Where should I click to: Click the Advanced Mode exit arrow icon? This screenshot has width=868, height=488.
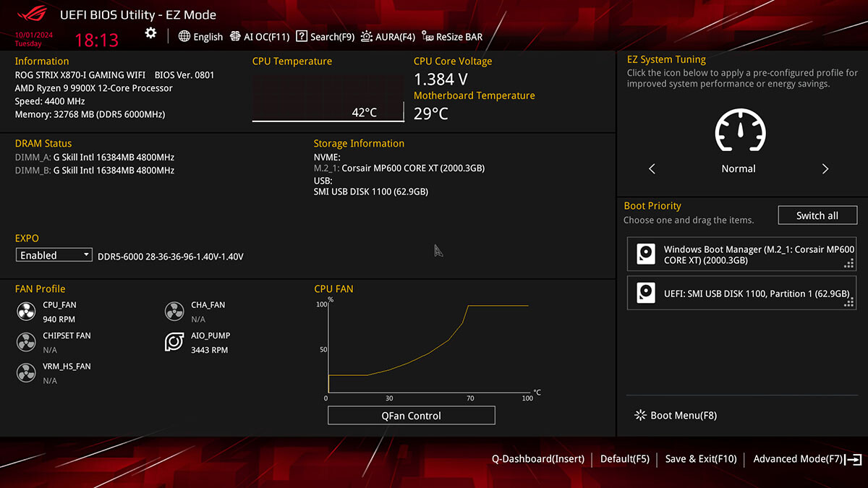pos(854,459)
